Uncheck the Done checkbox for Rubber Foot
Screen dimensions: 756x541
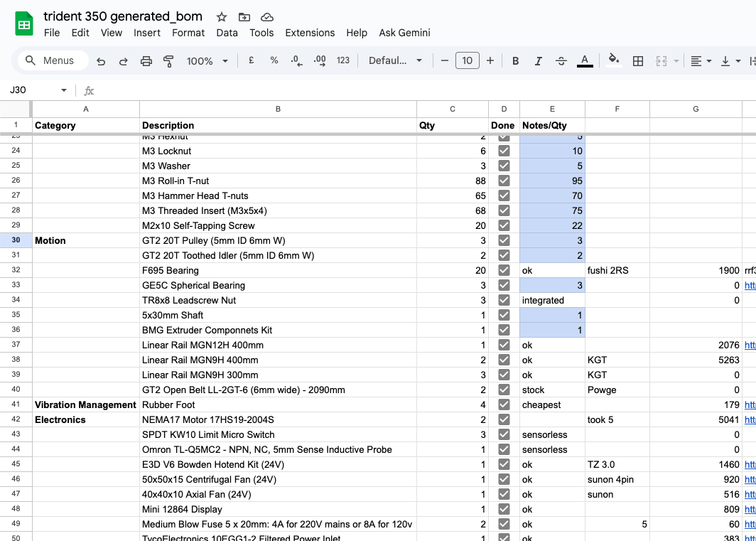click(x=504, y=405)
